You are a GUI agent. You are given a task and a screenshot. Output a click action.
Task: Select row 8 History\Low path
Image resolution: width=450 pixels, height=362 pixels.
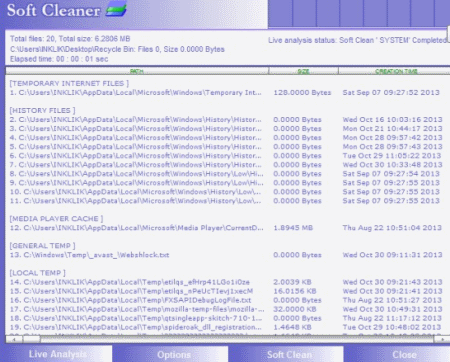pos(136,174)
